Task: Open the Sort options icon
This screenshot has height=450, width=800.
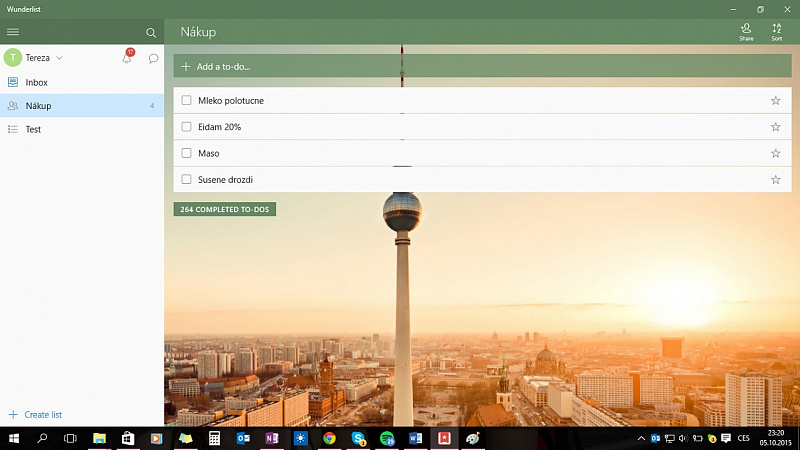Action: [x=777, y=32]
